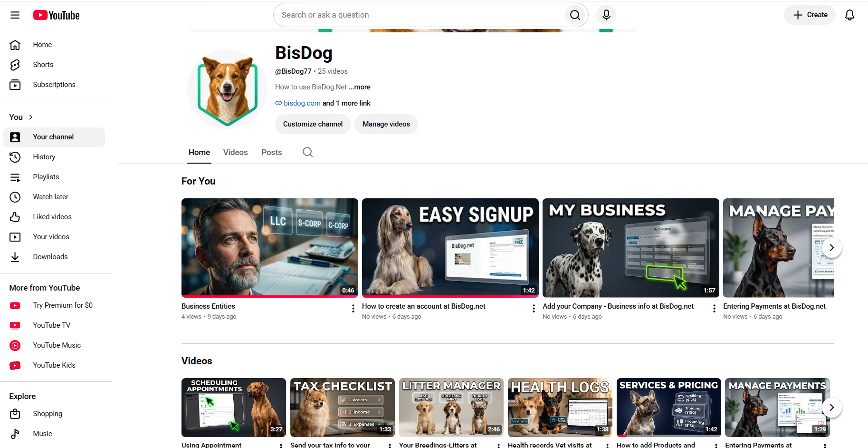Open Shopping under Explore

click(54, 414)
